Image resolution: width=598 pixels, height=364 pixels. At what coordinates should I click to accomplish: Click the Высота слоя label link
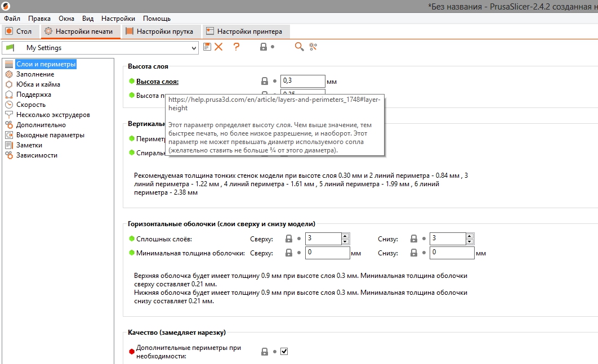[157, 82]
